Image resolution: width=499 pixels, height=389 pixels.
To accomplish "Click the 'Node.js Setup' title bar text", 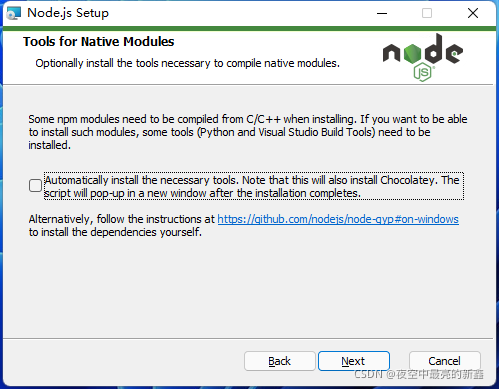I will (x=68, y=13).
